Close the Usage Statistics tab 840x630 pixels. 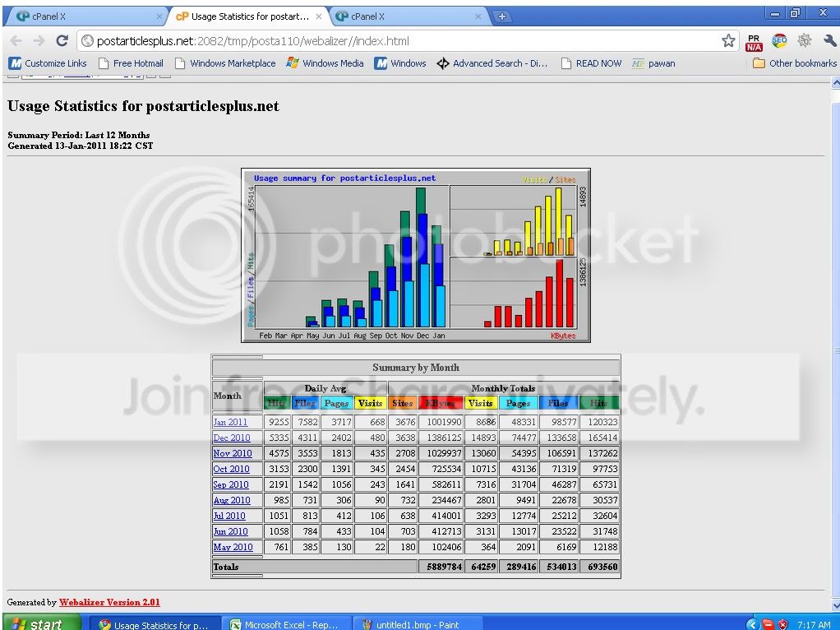pos(319,16)
